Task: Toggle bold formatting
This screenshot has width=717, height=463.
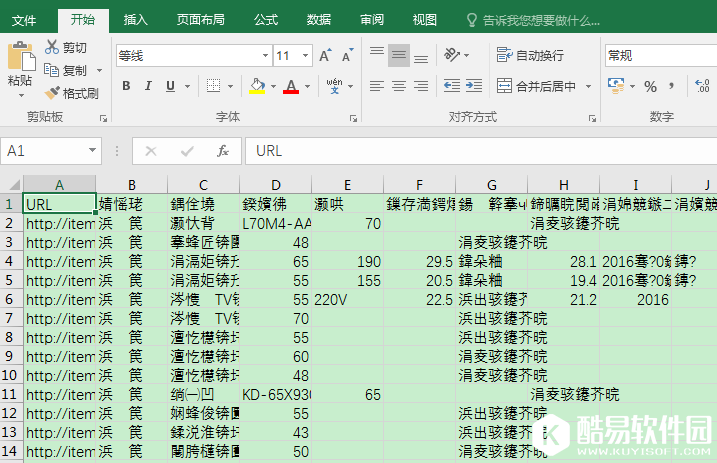Action: [127, 86]
